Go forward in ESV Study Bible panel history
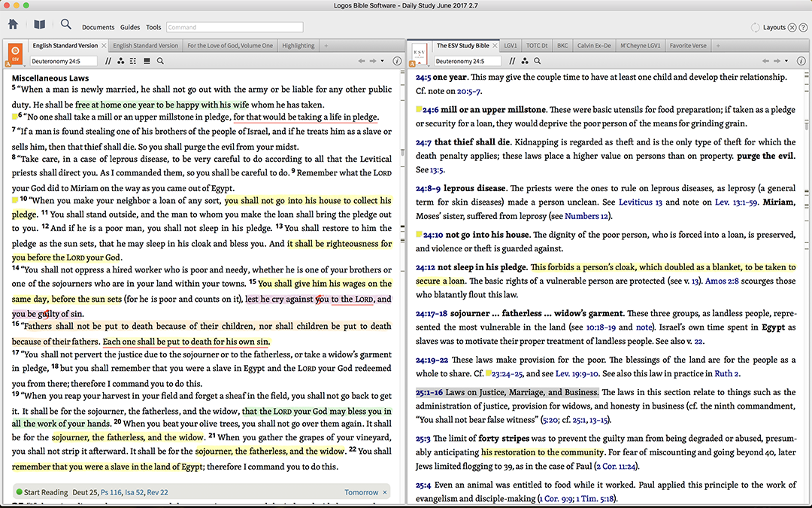 (776, 61)
